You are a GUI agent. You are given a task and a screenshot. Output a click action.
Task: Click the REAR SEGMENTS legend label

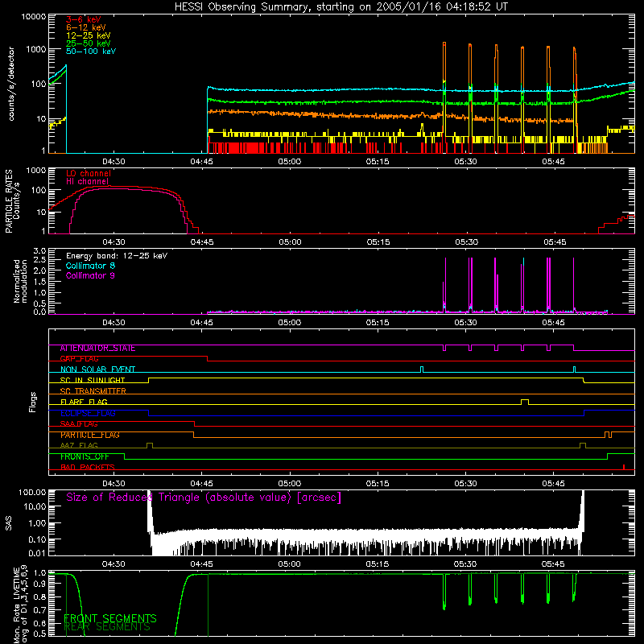point(108,627)
